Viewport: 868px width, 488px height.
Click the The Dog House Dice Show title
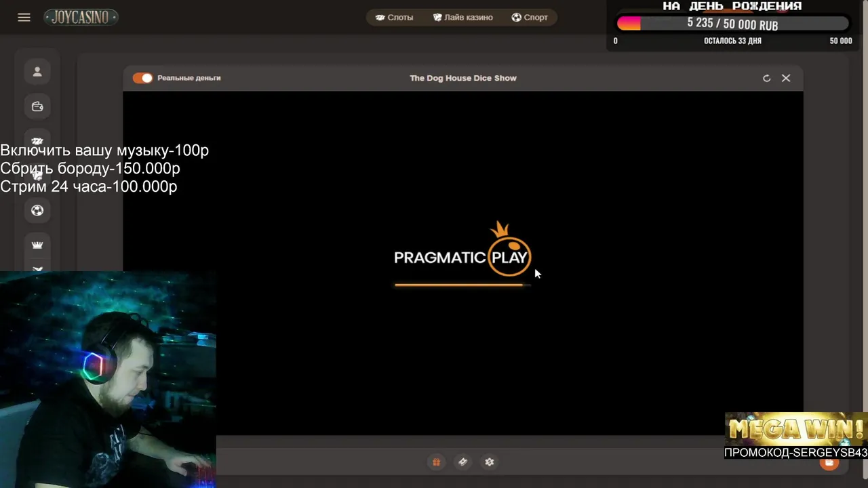tap(463, 78)
